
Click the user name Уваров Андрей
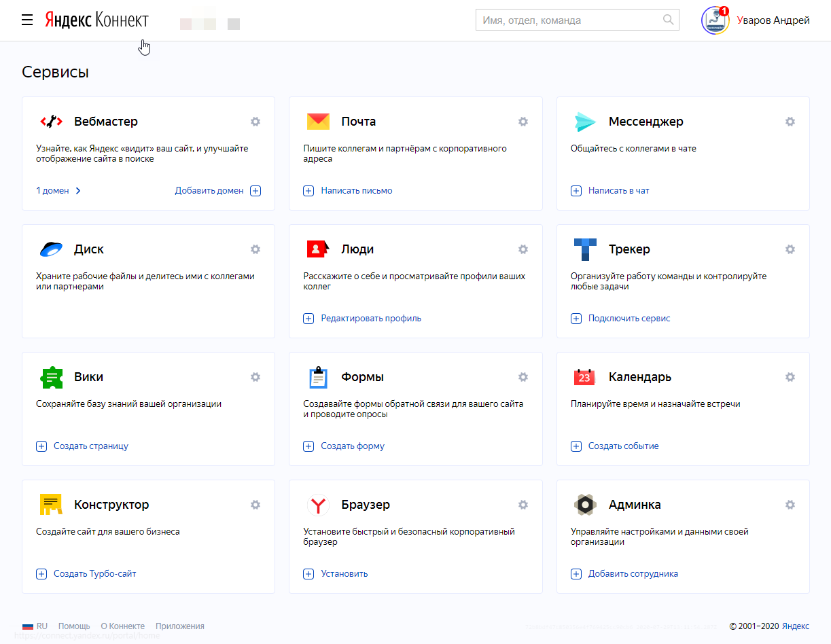[x=773, y=20]
